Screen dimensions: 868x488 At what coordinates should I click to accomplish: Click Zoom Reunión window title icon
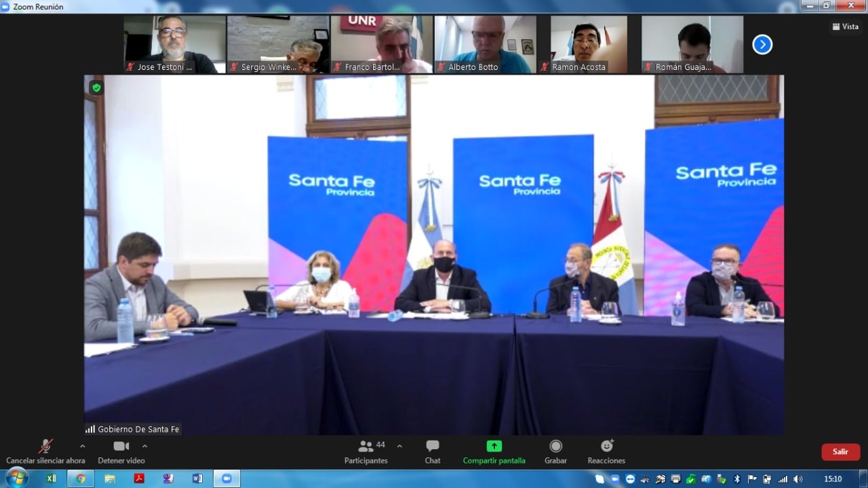5,7
